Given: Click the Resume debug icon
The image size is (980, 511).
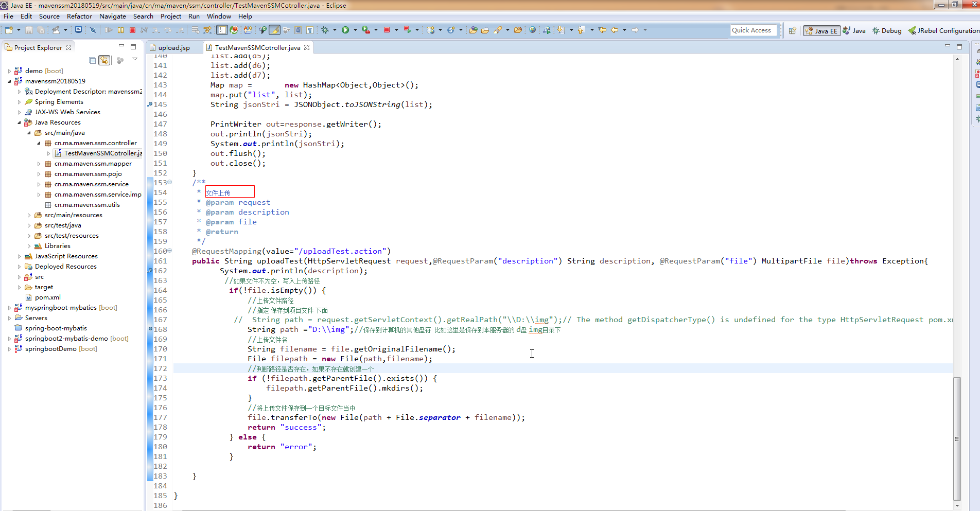Looking at the screenshot, I should (109, 30).
